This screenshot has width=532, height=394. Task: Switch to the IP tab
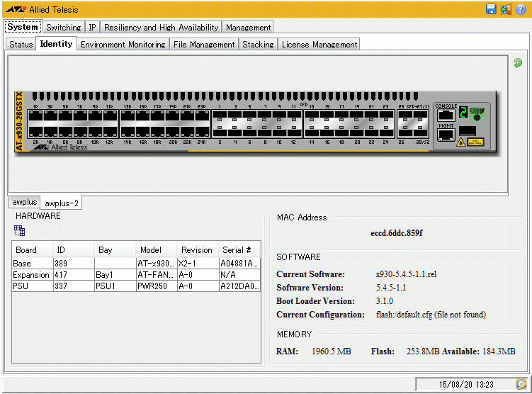(x=93, y=28)
